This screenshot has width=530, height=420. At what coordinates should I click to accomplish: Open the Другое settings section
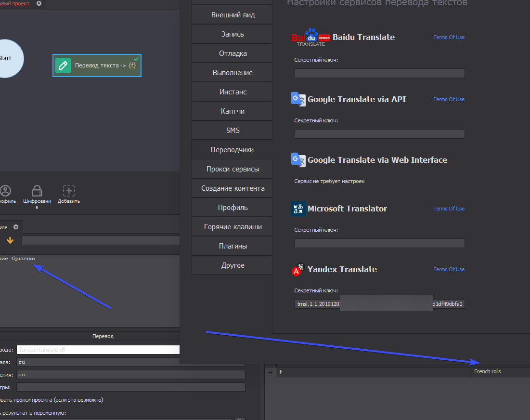232,265
